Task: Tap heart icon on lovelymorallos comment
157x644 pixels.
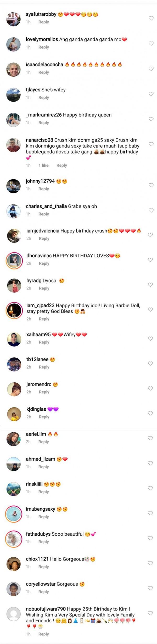Action: 151,43
